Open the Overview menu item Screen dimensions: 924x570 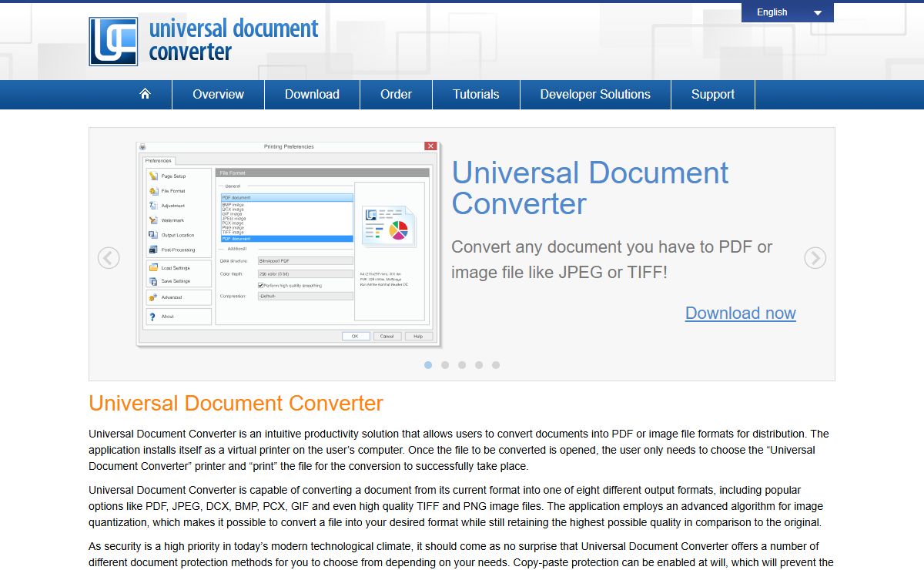click(x=218, y=94)
